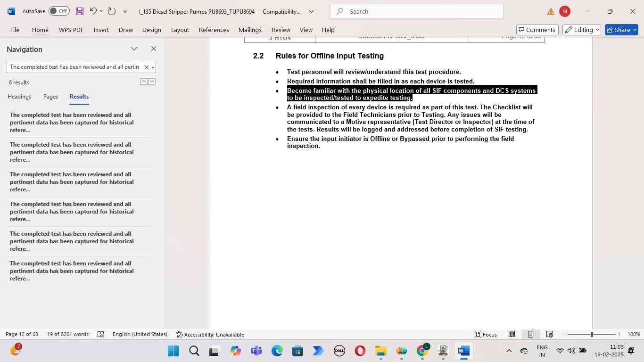Viewport: 644px width, 362px height.
Task: Click the Undo arrow icon
Action: tap(93, 11)
